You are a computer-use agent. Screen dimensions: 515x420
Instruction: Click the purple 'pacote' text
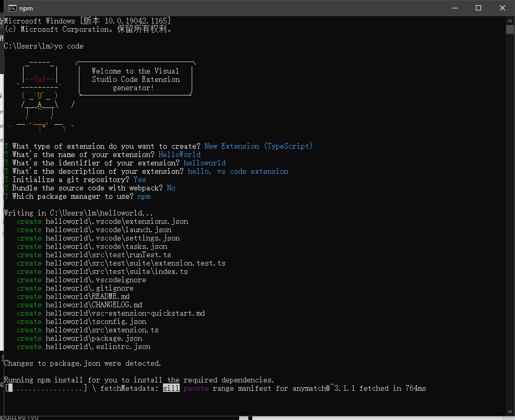pyautogui.click(x=196, y=389)
